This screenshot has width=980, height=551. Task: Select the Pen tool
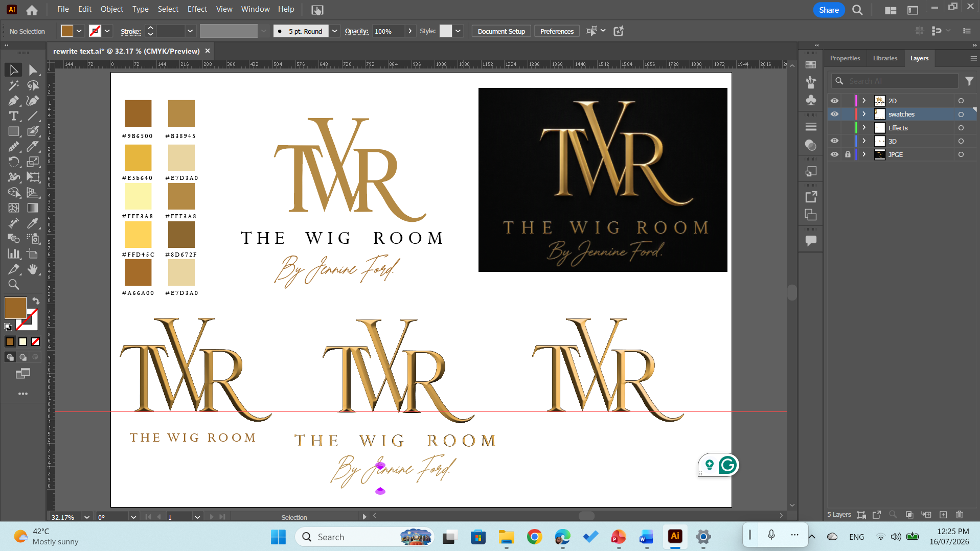click(13, 101)
